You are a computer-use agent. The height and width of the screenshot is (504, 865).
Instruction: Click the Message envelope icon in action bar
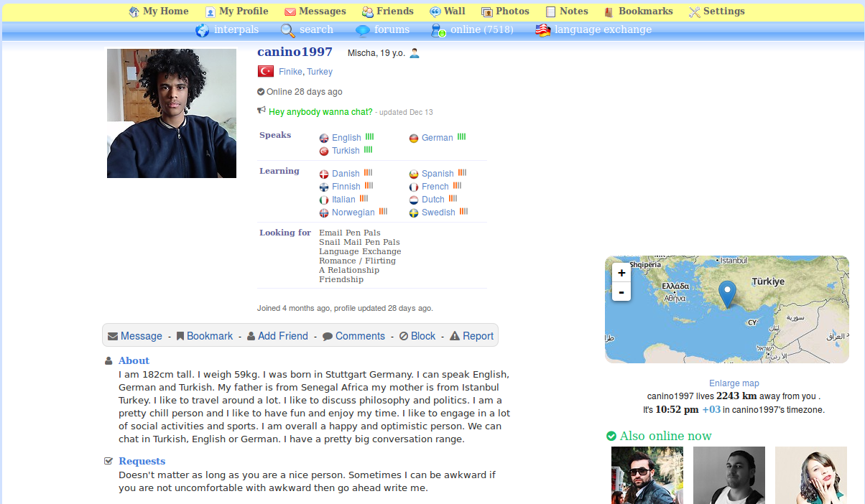[x=113, y=336]
